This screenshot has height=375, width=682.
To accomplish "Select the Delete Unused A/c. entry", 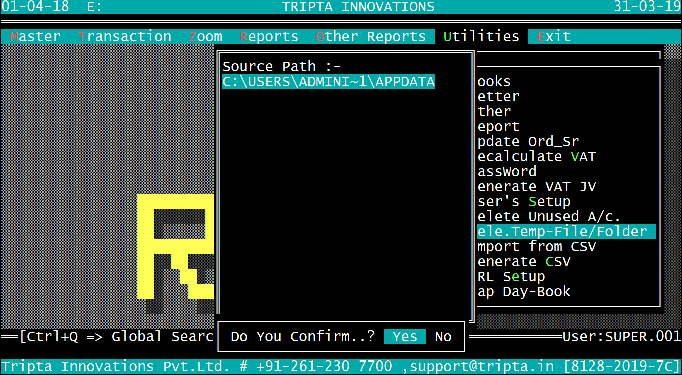I will 549,217.
